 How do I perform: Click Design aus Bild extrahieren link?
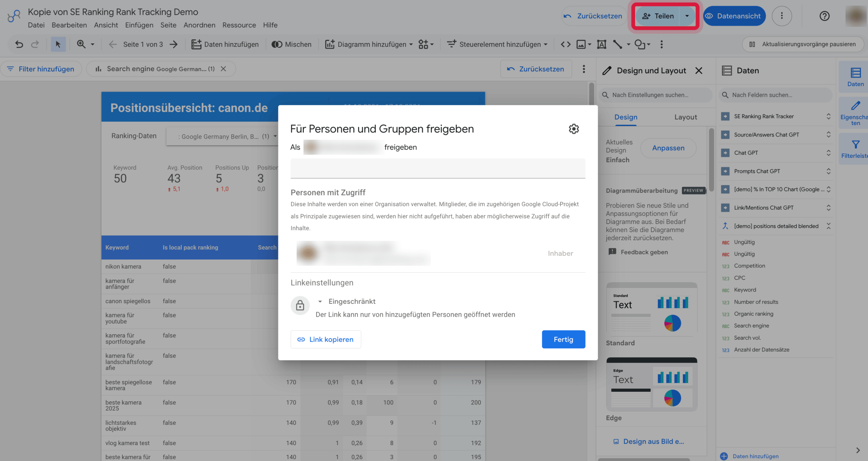(648, 441)
